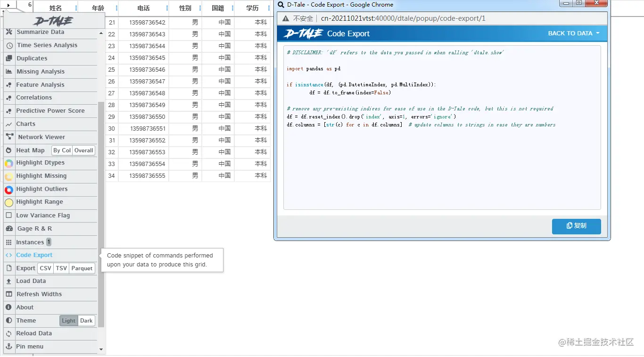644x357 pixels.
Task: Click the D-Tale logo in popup header
Action: [x=303, y=33]
